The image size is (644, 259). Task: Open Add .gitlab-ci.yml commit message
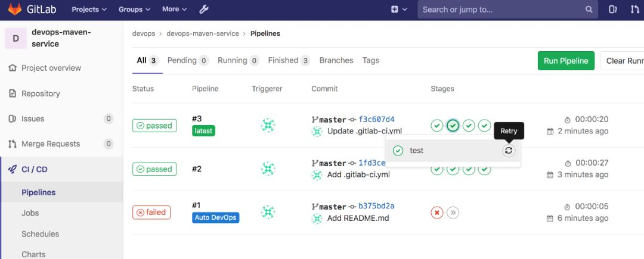click(x=358, y=174)
